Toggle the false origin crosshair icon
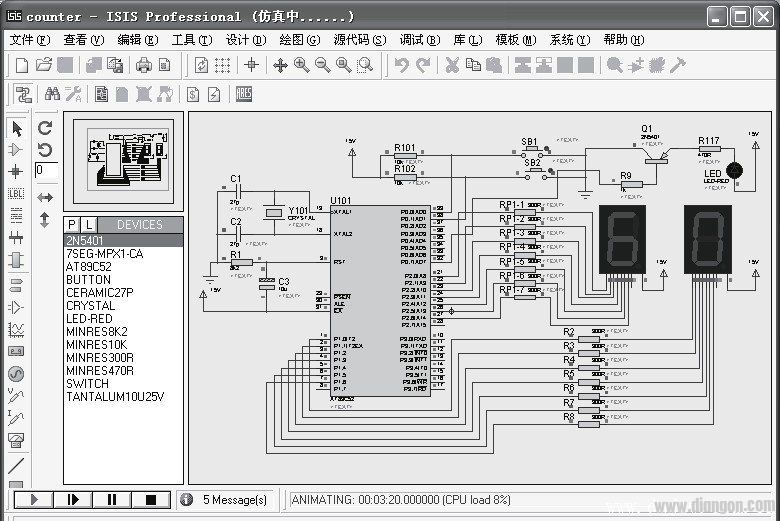 [252, 65]
